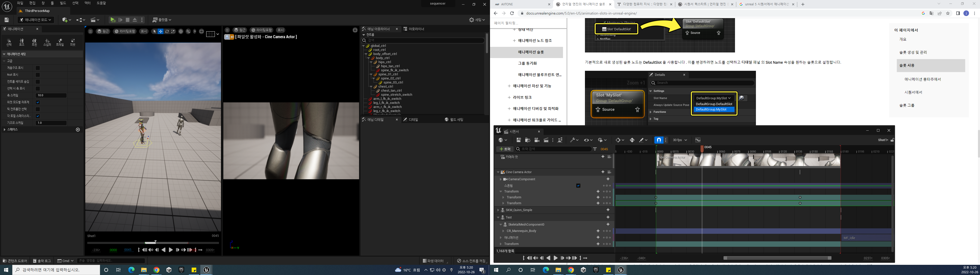Uncheck the 위젯 모드별 좌표계 checkbox

click(x=38, y=102)
